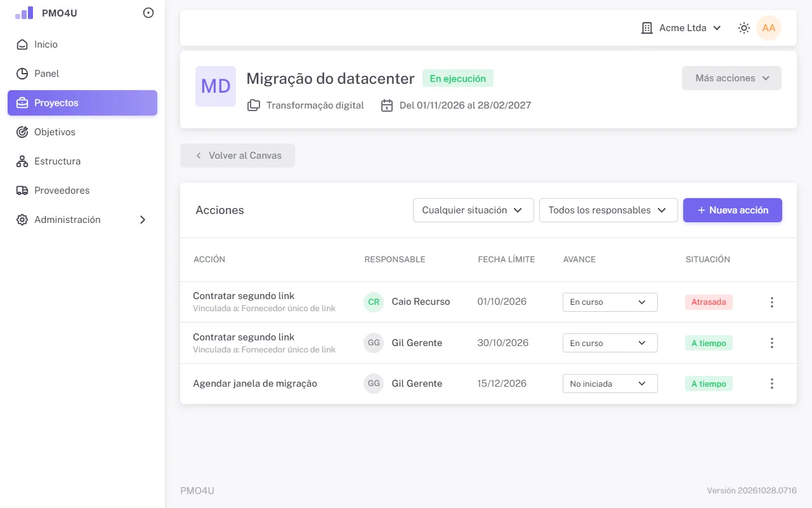Click the date 01/10/2026
Viewport: 812px width, 508px height.
coord(502,302)
